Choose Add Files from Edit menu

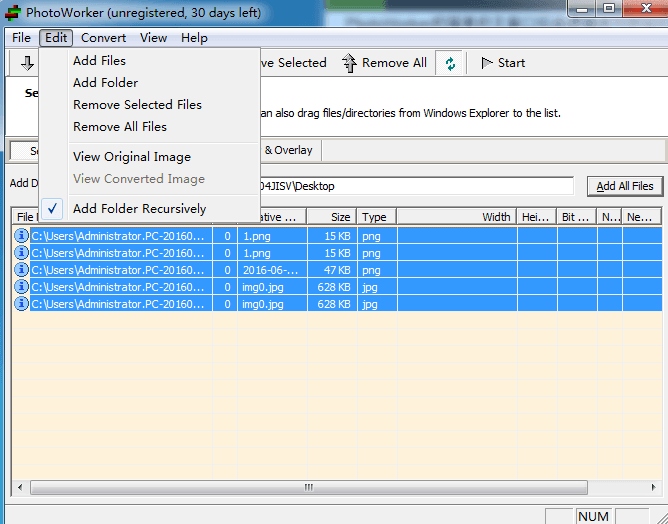(x=99, y=61)
